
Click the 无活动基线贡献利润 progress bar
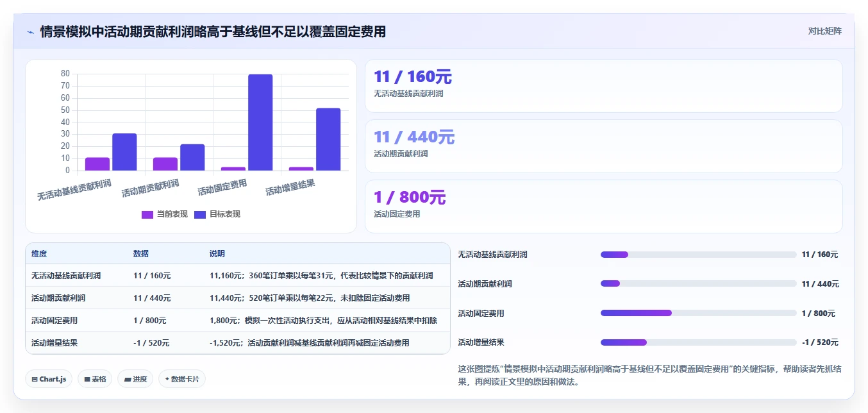click(698, 255)
